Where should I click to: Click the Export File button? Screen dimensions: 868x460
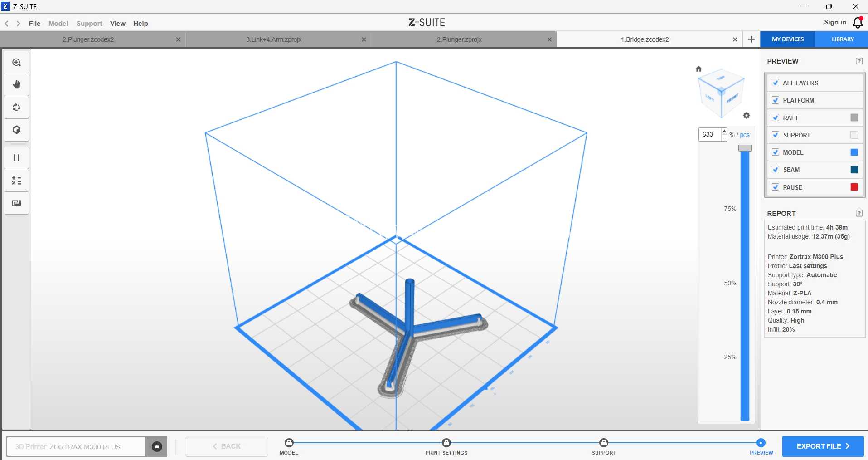click(x=823, y=446)
